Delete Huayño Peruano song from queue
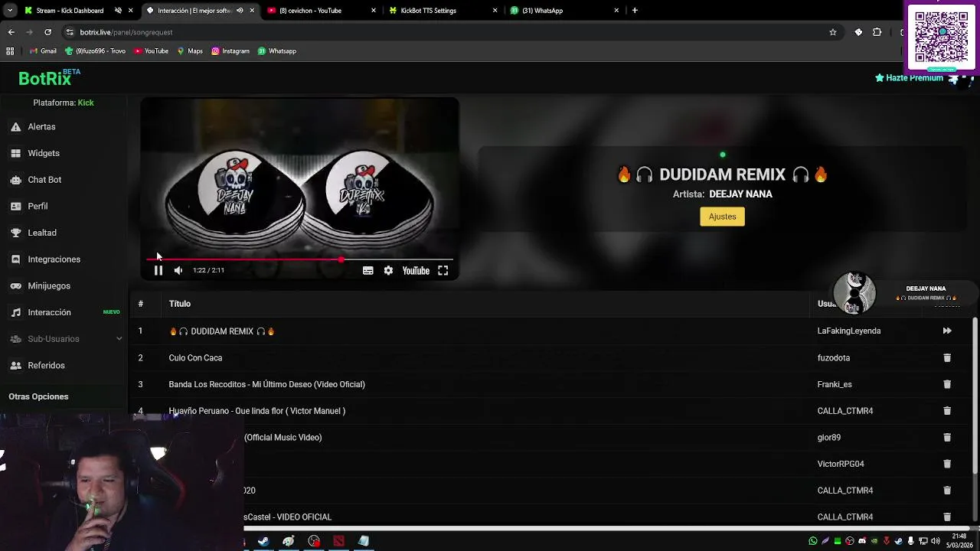This screenshot has height=551, width=980. coord(947,411)
